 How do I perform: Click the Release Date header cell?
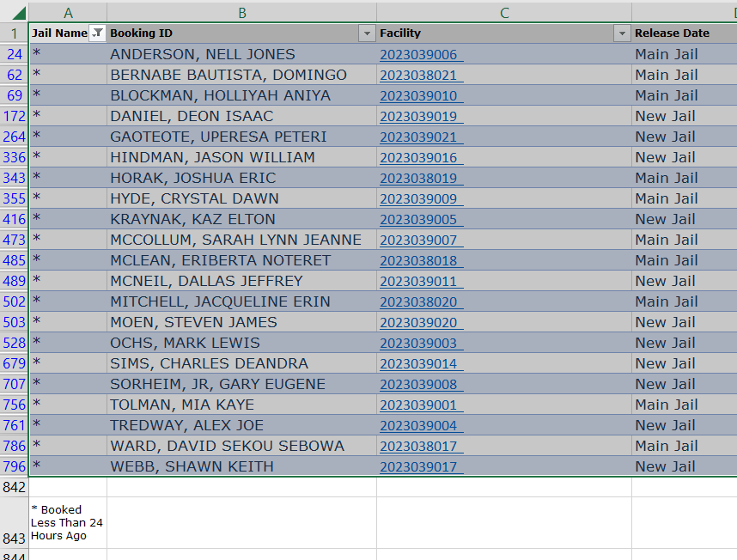tap(679, 33)
